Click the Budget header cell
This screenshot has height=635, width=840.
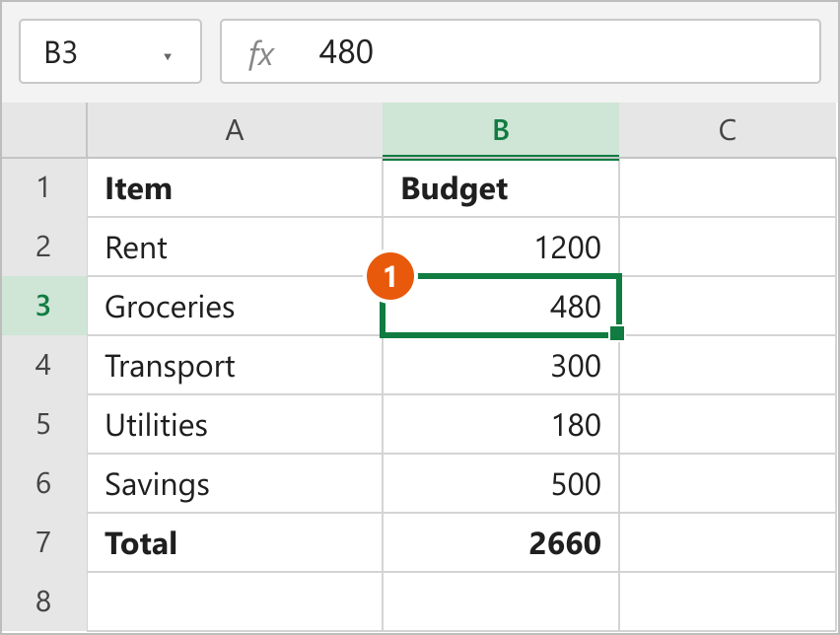(x=501, y=188)
